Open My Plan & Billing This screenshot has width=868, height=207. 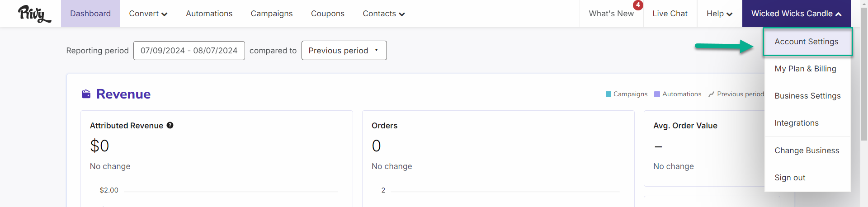tap(805, 69)
